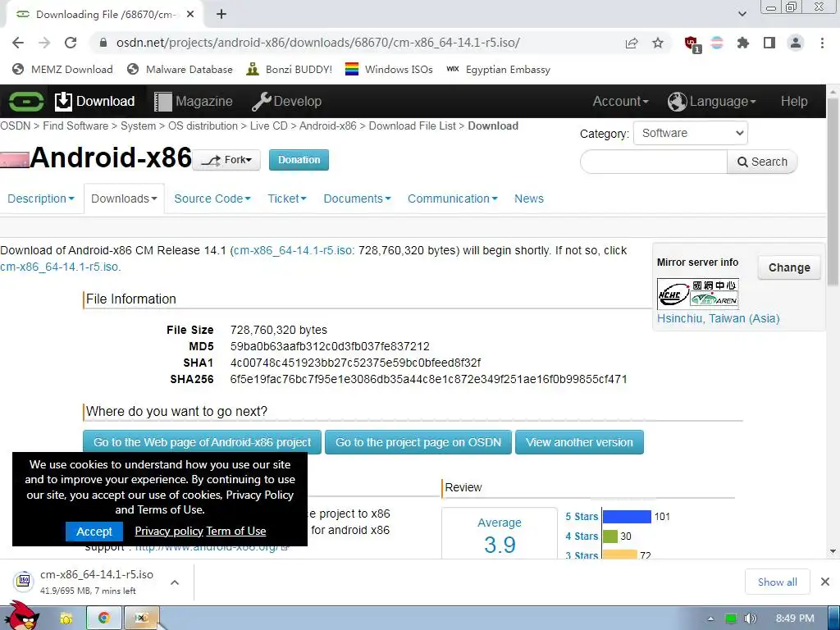Expand the Language menu
This screenshot has width=840, height=630.
[712, 101]
